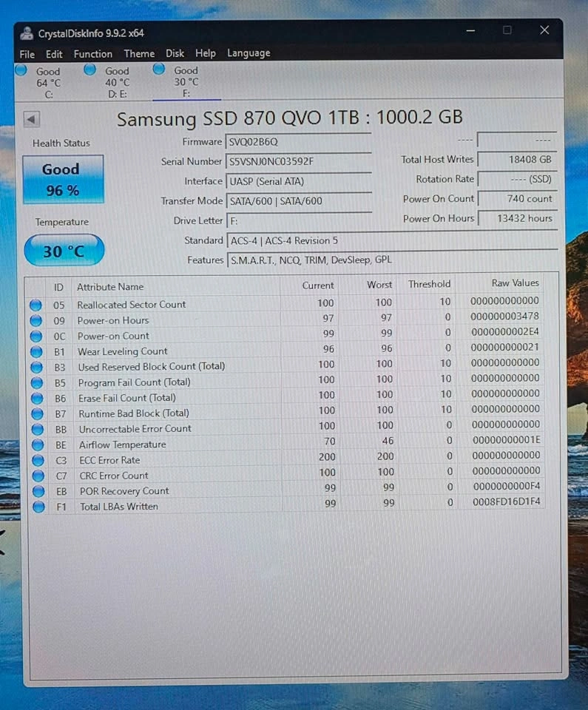Open the Help menu
588x710 pixels.
click(x=205, y=53)
